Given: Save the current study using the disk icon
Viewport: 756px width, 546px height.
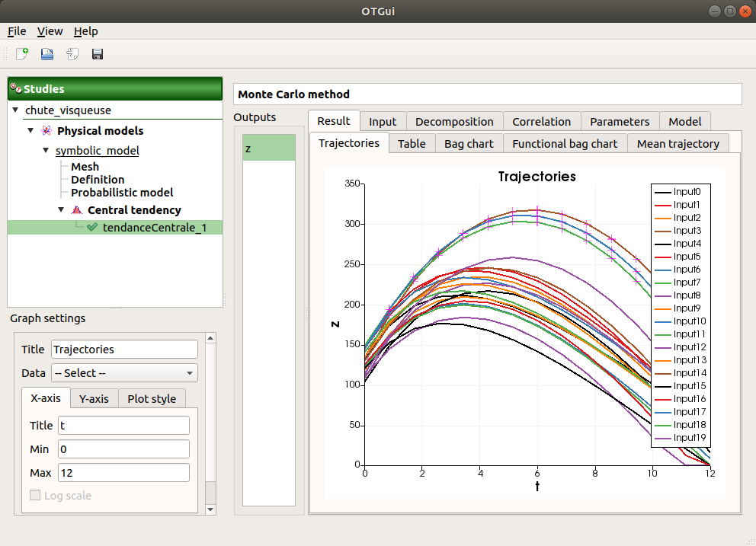Looking at the screenshot, I should [x=97, y=54].
